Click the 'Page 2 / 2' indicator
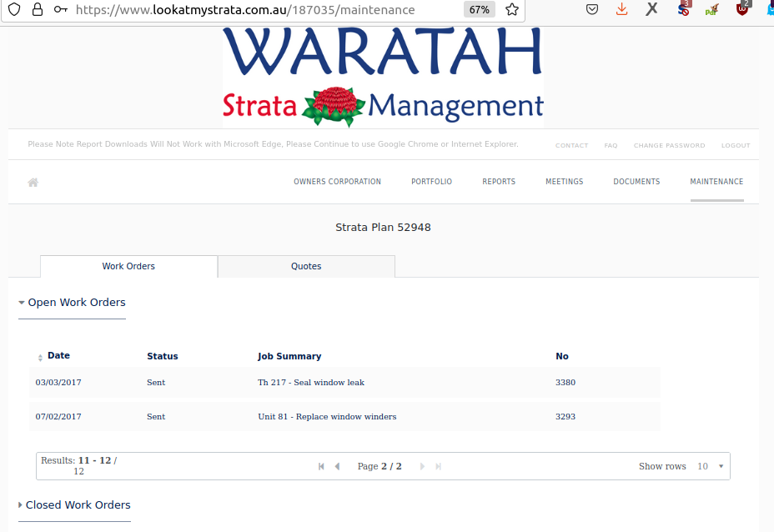The height and width of the screenshot is (532, 774). pos(379,466)
